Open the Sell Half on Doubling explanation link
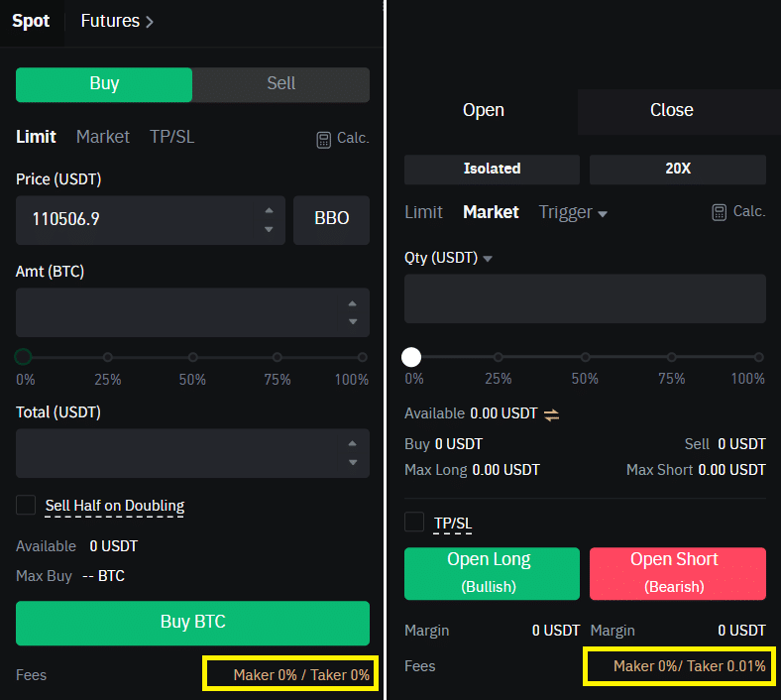The image size is (781, 700). (x=115, y=506)
